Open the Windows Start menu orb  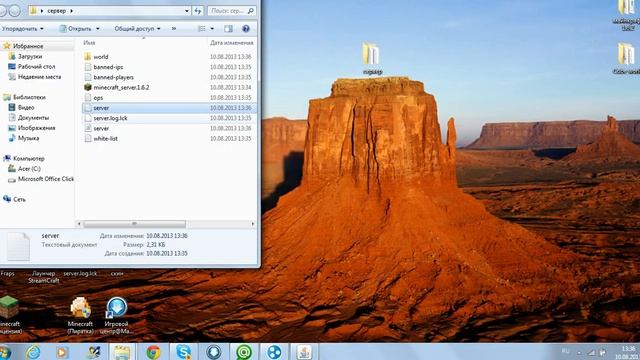[5, 352]
